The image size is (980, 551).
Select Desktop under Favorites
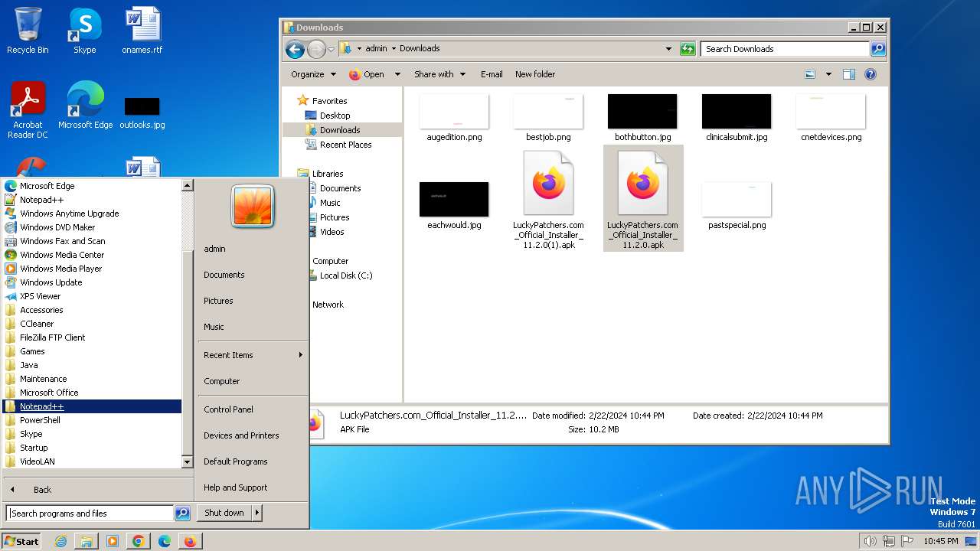(x=335, y=116)
